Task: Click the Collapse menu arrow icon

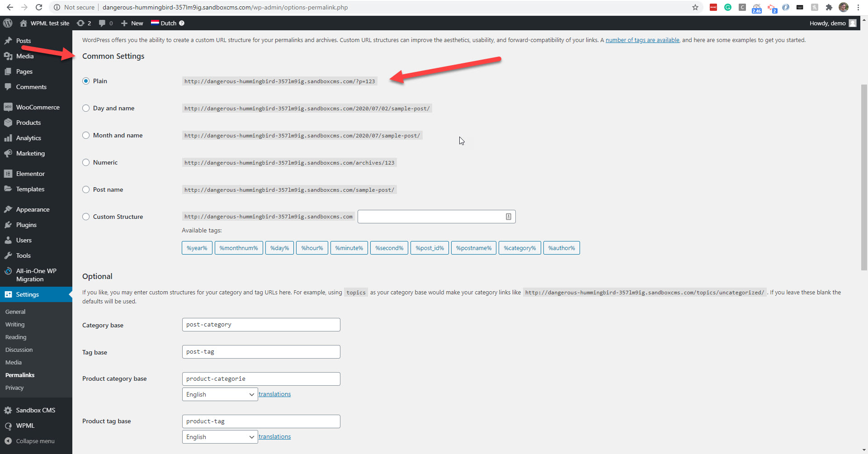Action: point(8,441)
